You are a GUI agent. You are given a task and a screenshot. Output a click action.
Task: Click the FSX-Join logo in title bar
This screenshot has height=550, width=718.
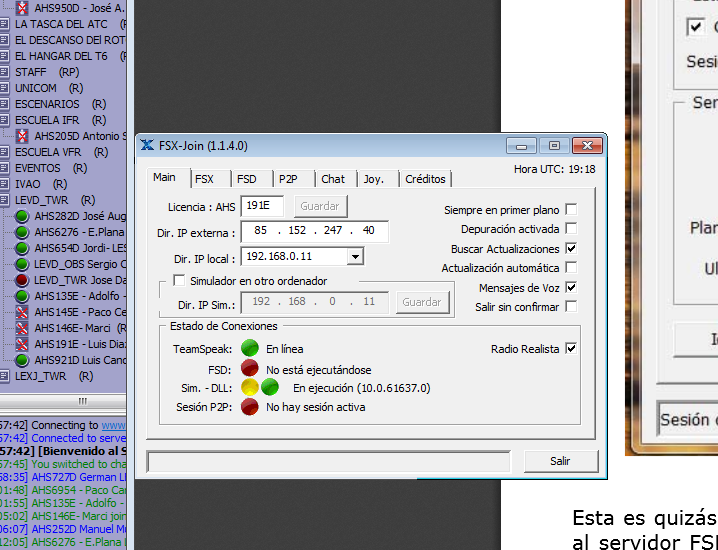point(148,146)
